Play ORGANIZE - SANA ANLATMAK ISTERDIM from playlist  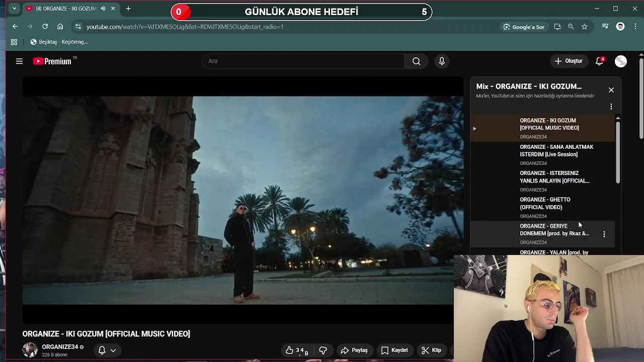click(x=542, y=154)
